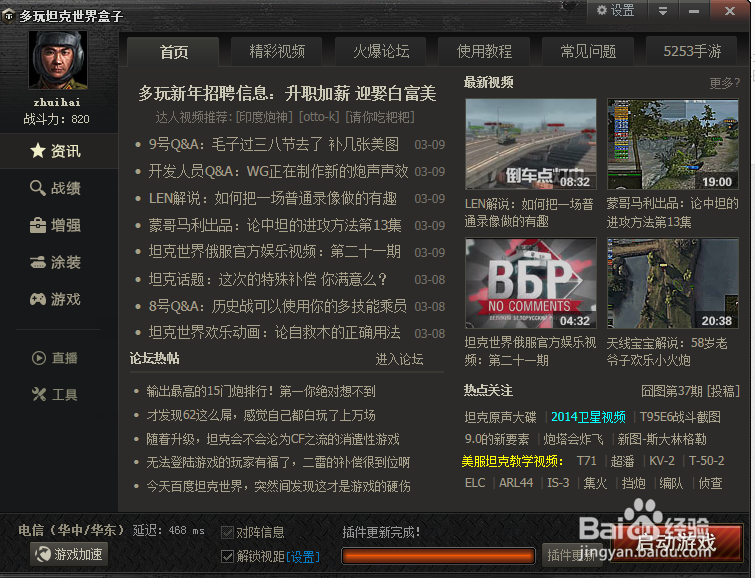Open forum post 今天百度坦克世界
Screen dimensions: 755x578
278,486
